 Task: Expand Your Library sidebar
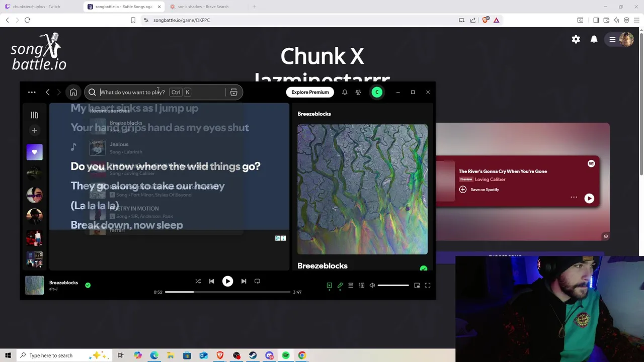[x=34, y=115]
